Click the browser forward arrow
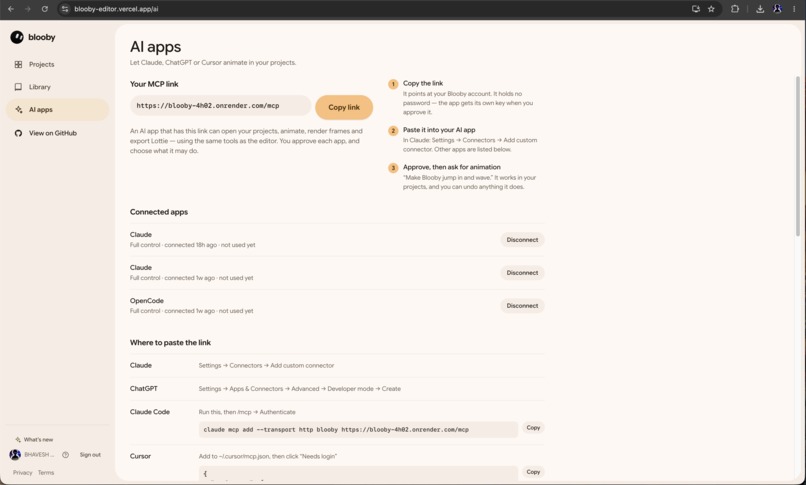806x485 pixels. point(28,9)
